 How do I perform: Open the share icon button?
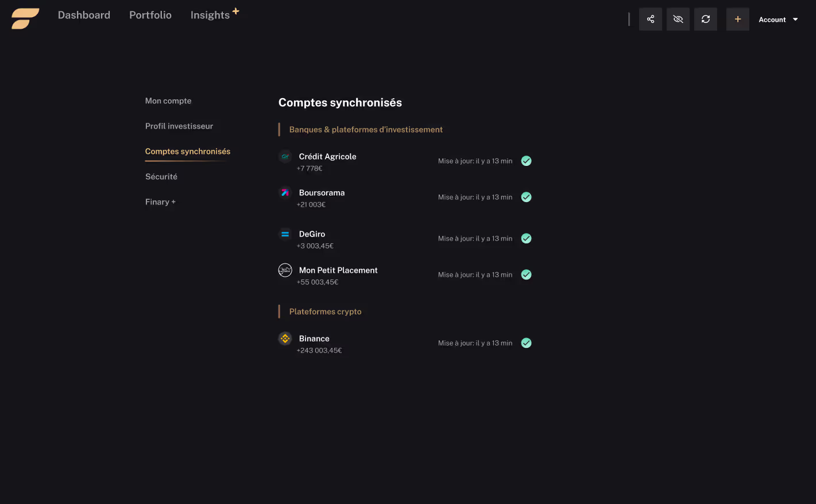(x=651, y=19)
